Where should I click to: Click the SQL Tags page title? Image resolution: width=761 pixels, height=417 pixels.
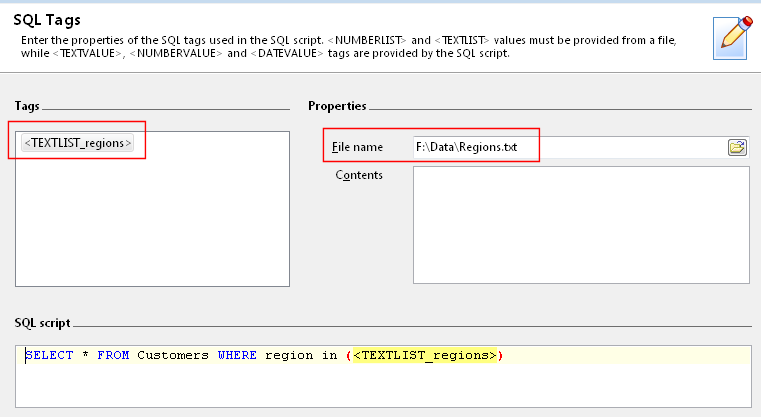tap(47, 20)
